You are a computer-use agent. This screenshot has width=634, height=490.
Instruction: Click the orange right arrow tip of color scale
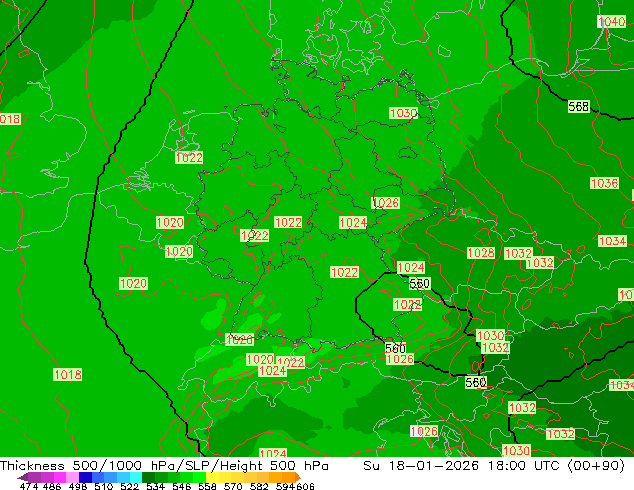pyautogui.click(x=298, y=477)
